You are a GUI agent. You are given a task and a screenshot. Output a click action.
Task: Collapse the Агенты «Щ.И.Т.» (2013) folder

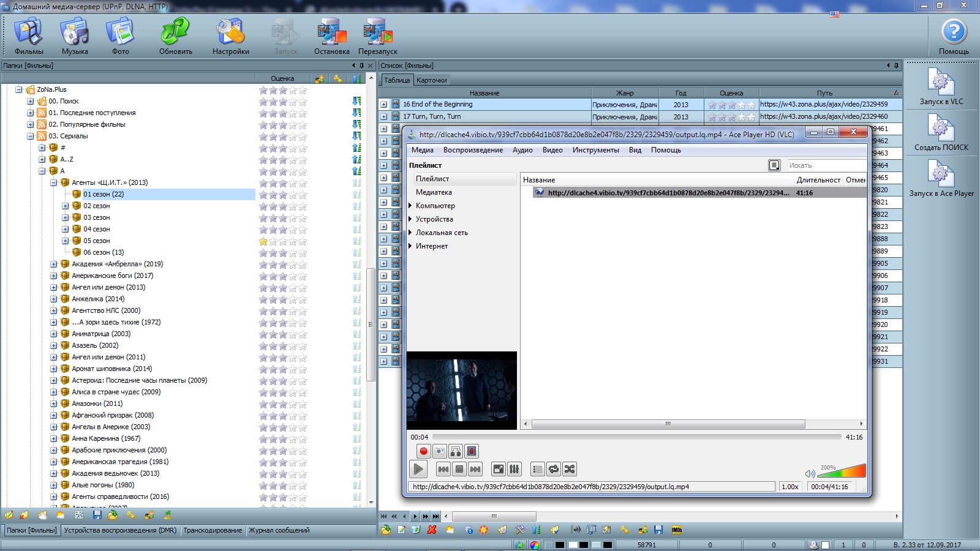[54, 183]
